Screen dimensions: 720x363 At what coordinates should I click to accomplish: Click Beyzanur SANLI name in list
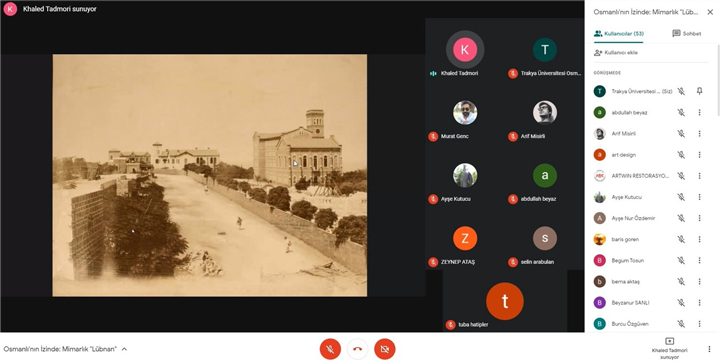click(630, 302)
